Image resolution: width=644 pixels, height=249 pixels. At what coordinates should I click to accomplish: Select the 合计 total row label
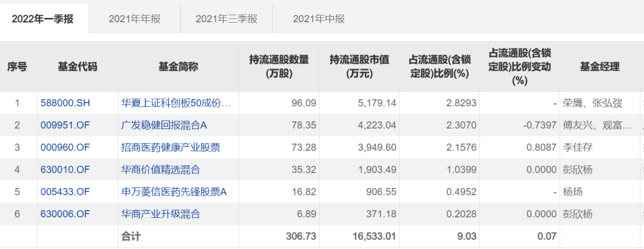[131, 236]
